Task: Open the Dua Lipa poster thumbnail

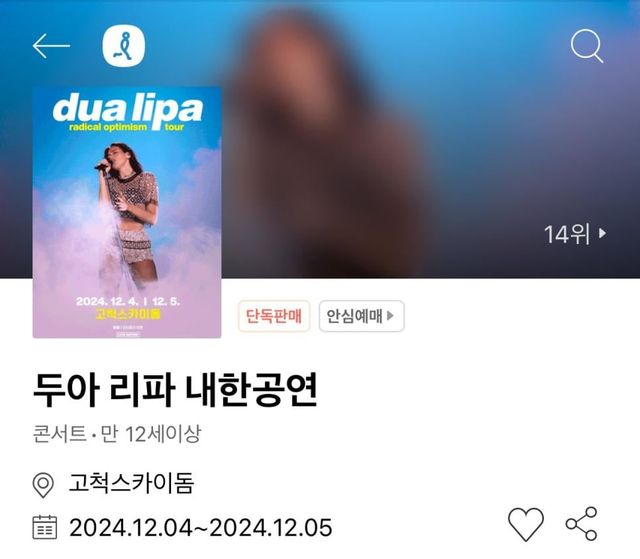Action: coord(127,212)
